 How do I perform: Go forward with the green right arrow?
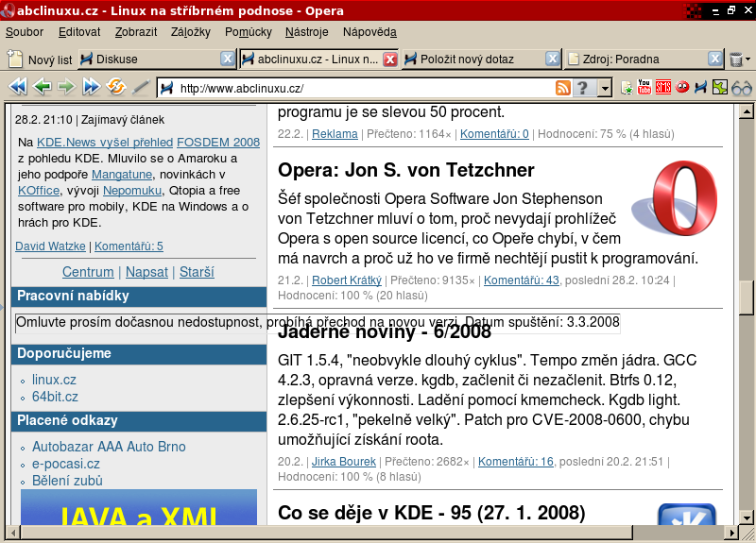click(66, 87)
